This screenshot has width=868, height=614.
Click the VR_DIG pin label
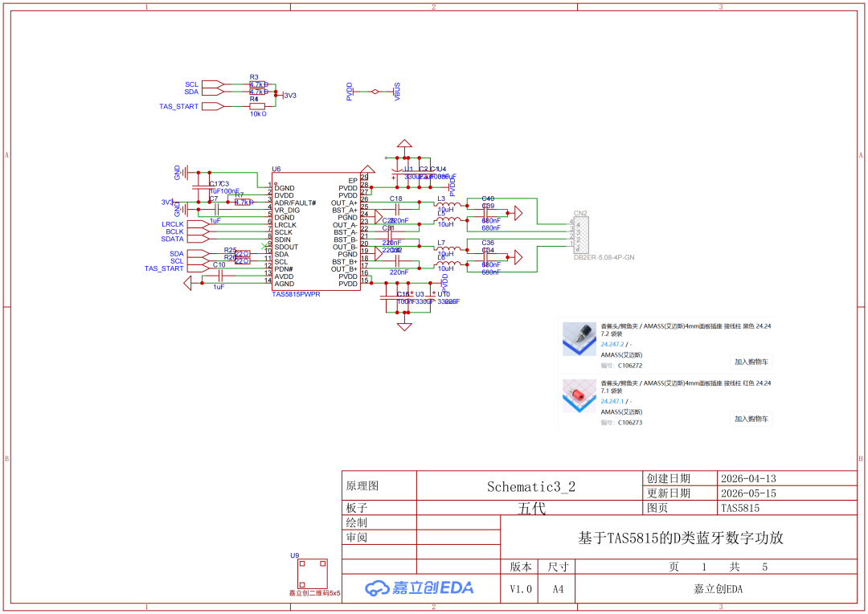coord(287,211)
